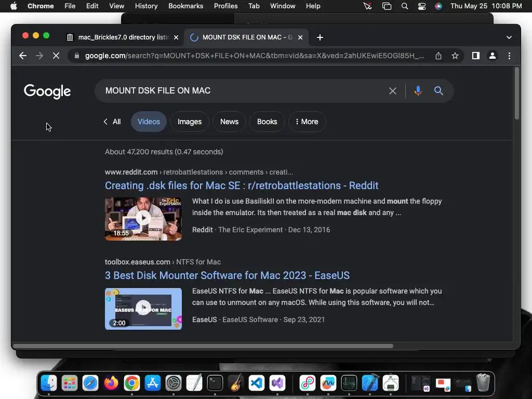Open the Profiles menu
Image resolution: width=532 pixels, height=399 pixels.
[225, 6]
